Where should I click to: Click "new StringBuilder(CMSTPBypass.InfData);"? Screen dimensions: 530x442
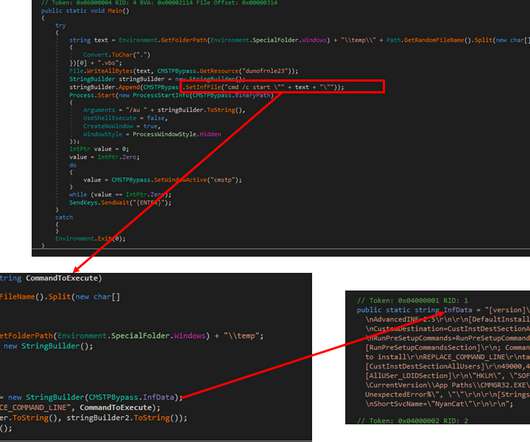click(x=95, y=397)
